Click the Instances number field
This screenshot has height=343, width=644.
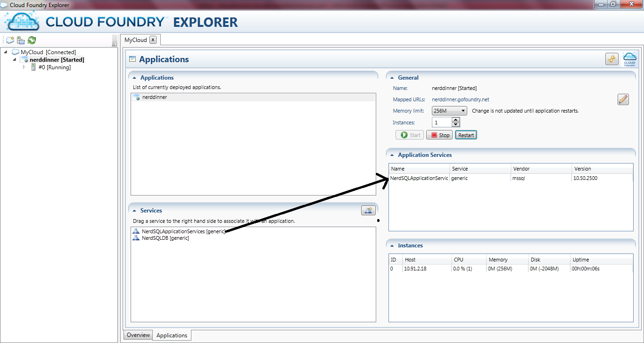(442, 122)
